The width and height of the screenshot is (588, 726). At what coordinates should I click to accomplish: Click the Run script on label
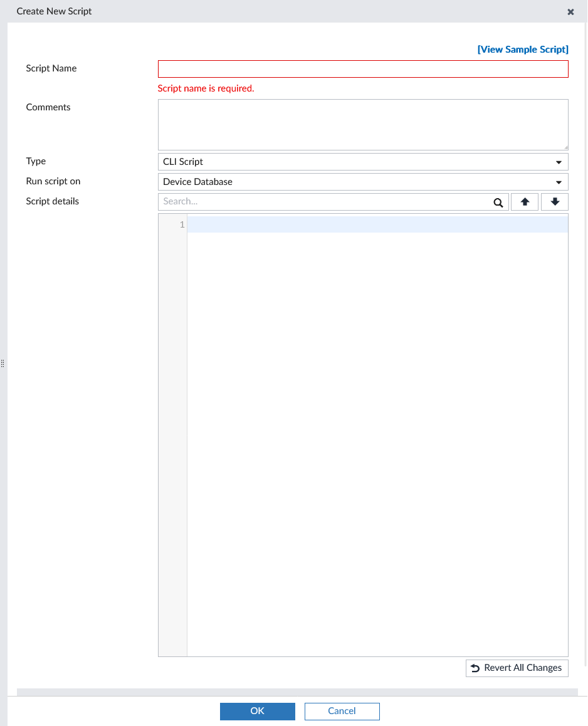pos(53,182)
